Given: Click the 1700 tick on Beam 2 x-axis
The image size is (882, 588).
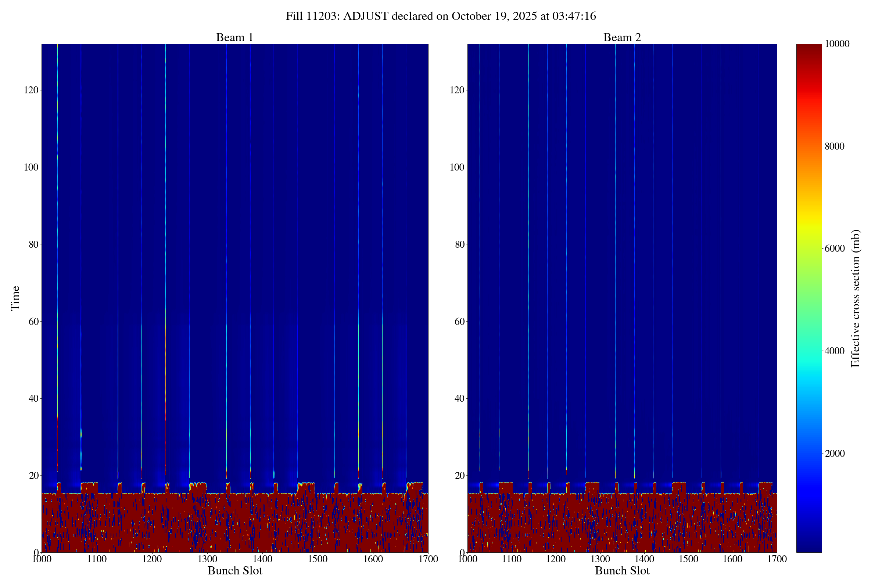Looking at the screenshot, I should coord(777,559).
